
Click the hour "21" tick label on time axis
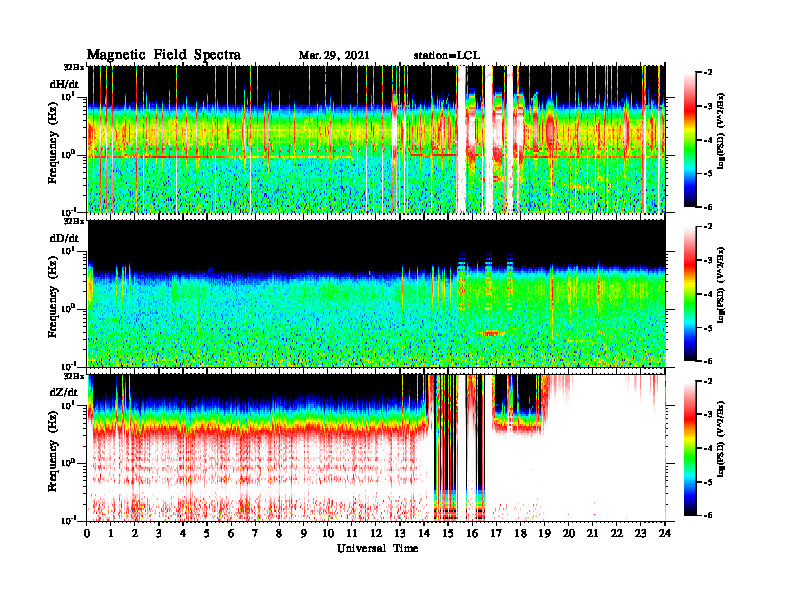[592, 534]
